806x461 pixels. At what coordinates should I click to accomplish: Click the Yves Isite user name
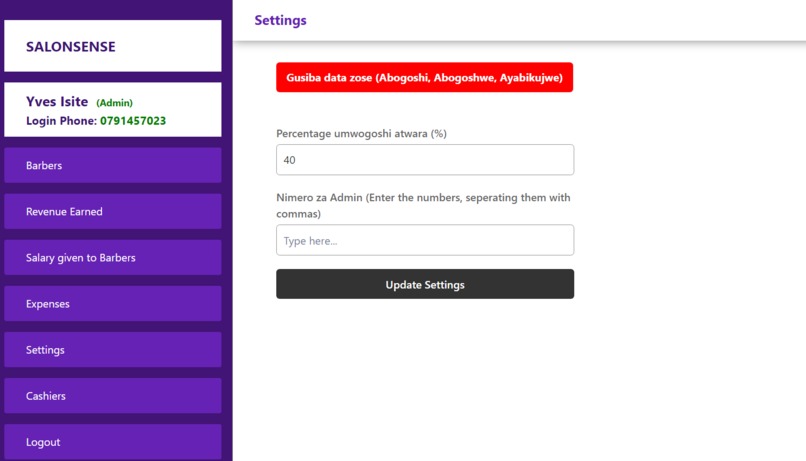point(57,102)
